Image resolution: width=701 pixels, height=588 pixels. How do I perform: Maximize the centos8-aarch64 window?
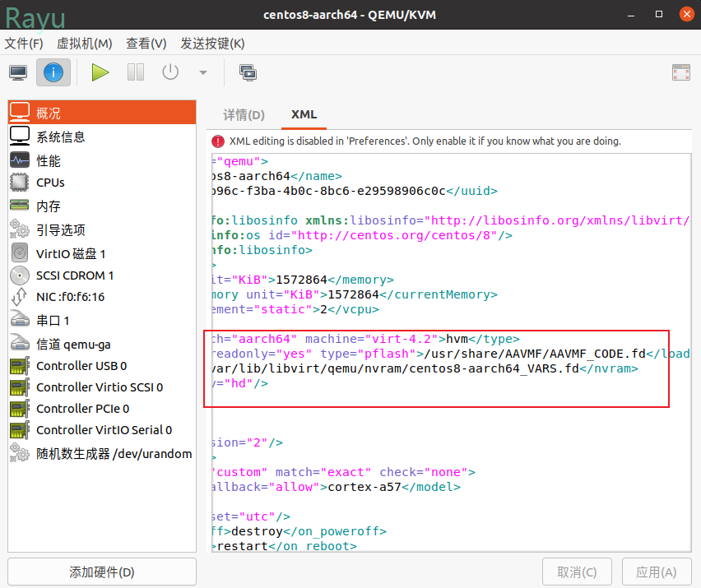658,14
